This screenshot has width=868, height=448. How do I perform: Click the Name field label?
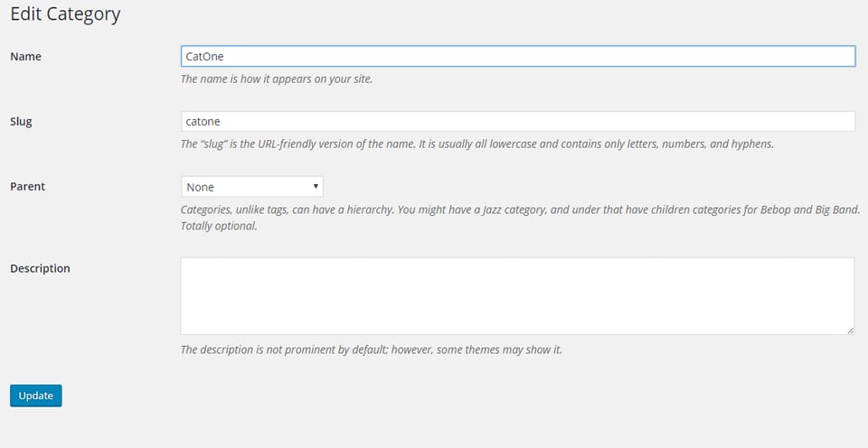pos(25,56)
